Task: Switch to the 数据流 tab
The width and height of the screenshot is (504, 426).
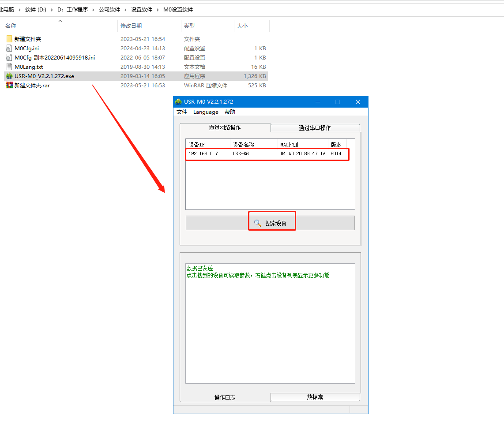Action: [x=315, y=397]
